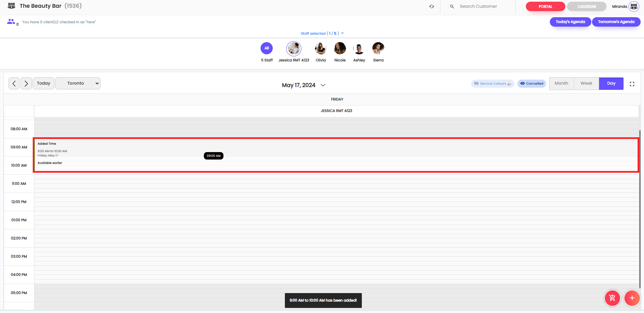
Task: Go to previous day arrow
Action: 14,83
